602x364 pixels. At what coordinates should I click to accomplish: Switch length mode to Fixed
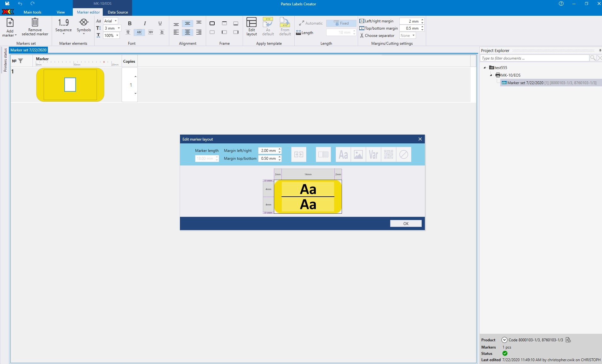(x=341, y=23)
